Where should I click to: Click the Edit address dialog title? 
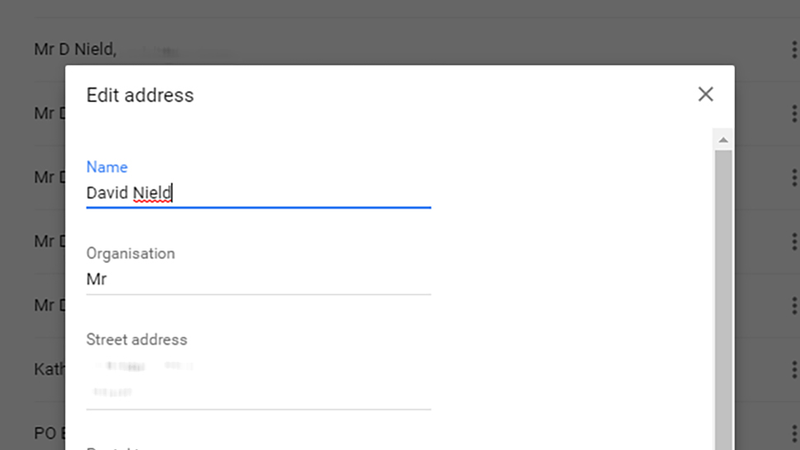tap(140, 95)
